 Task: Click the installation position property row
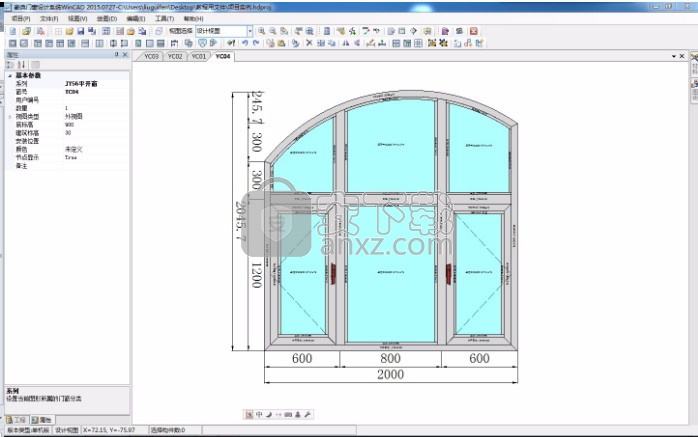click(x=67, y=141)
